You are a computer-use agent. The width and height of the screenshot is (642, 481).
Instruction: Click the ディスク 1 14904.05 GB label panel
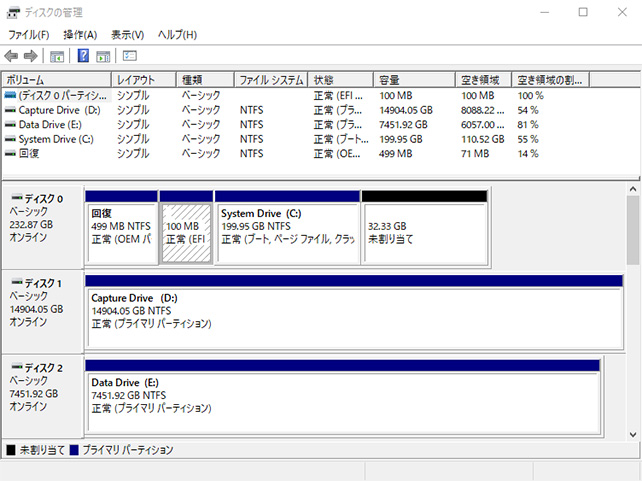[x=43, y=312]
